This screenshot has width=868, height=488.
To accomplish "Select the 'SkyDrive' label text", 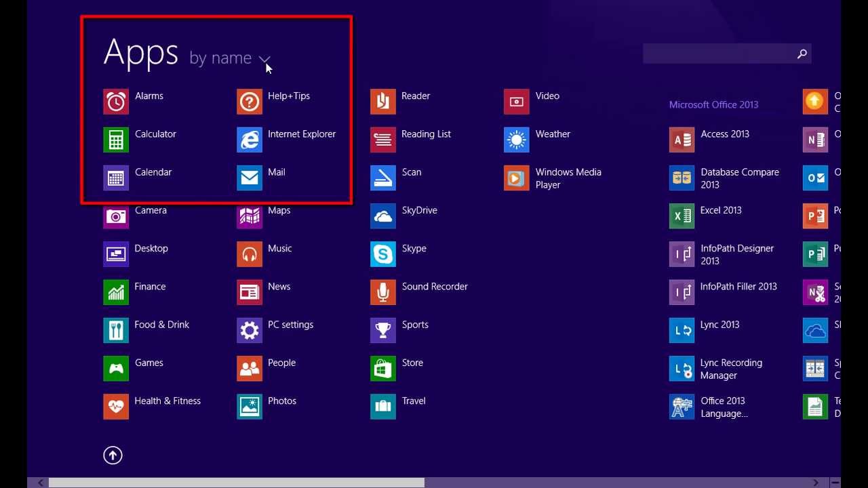I will 419,211.
